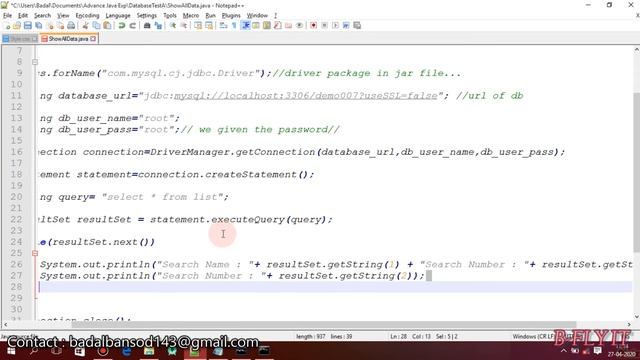The height and width of the screenshot is (360, 640).
Task: Toggle word wrap toolbar icon
Action: point(223,26)
